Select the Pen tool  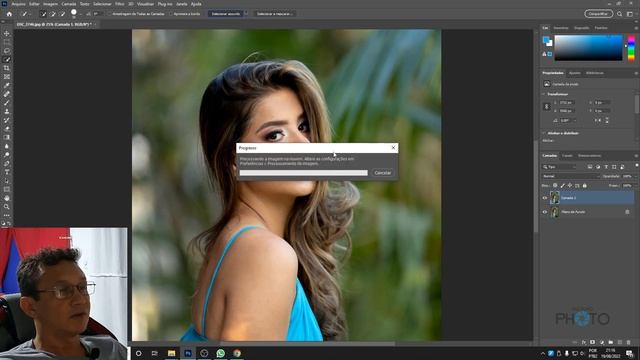[7, 163]
